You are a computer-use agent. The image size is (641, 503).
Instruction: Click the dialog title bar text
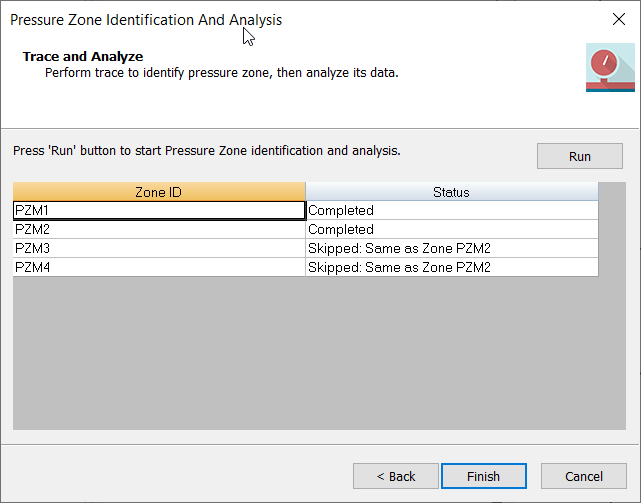coord(146,20)
